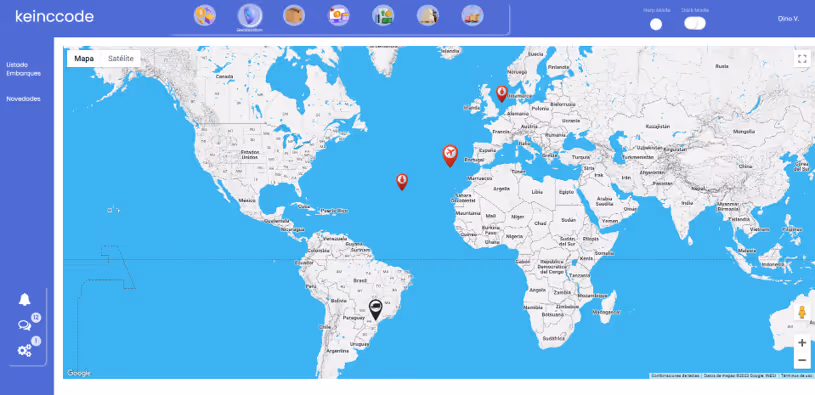Click the red marker in the mid-Atlantic
Image resolution: width=815 pixels, height=395 pixels.
(402, 181)
